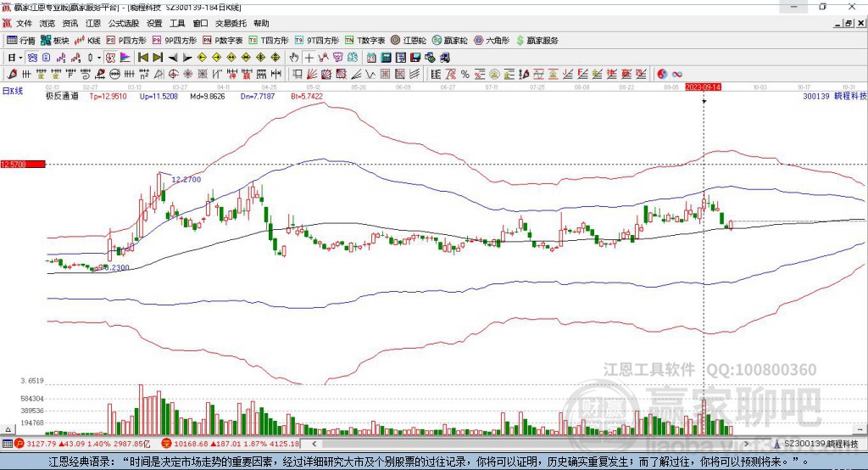868x470 pixels.
Task: Open the 浏览 menu
Action: tap(47, 23)
